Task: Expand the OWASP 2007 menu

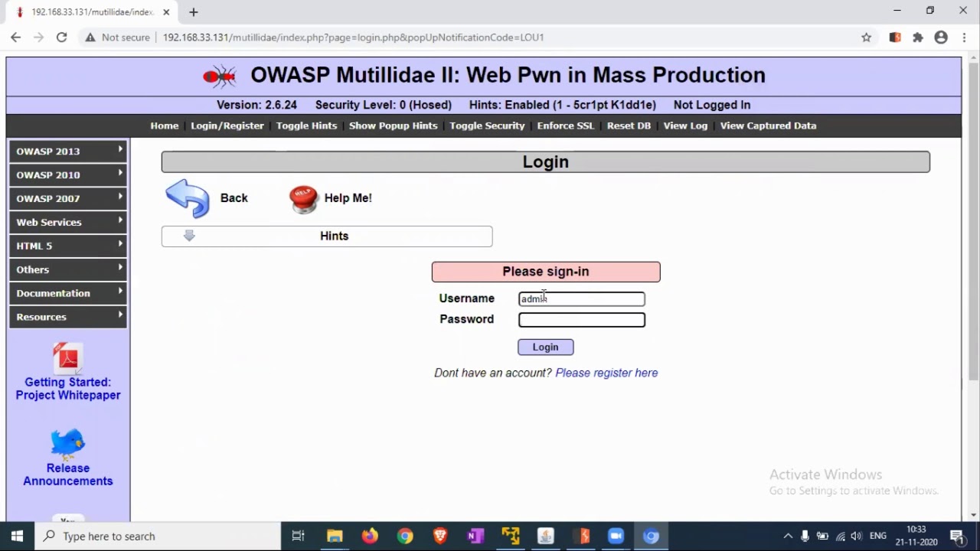Action: (x=68, y=198)
